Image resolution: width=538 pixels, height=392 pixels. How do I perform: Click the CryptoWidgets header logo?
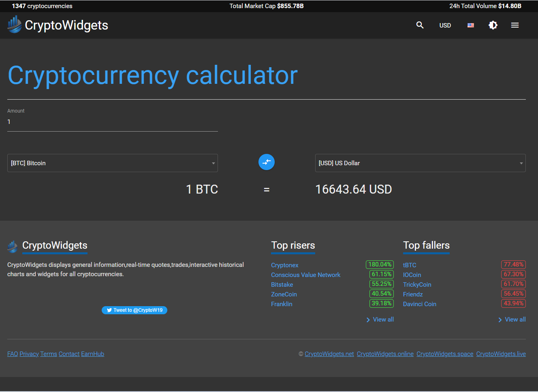[58, 25]
